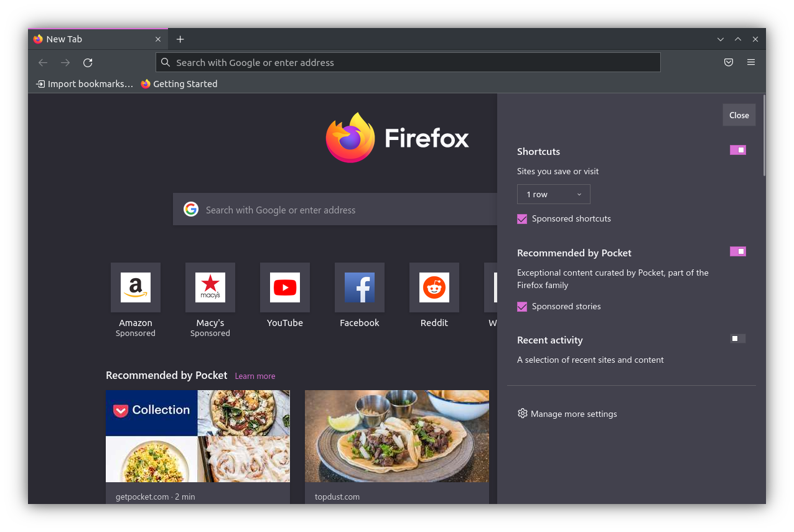
Task: Reload the current page
Action: (x=88, y=63)
